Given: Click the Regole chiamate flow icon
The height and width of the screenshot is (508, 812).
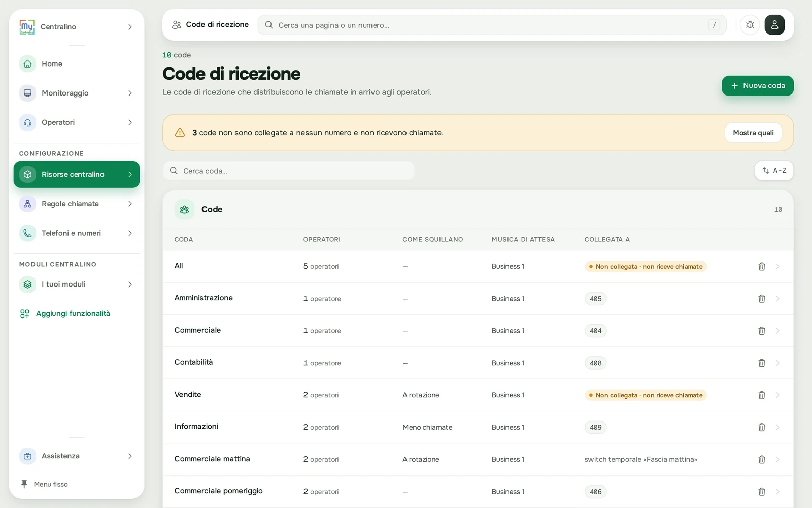Looking at the screenshot, I should [27, 204].
